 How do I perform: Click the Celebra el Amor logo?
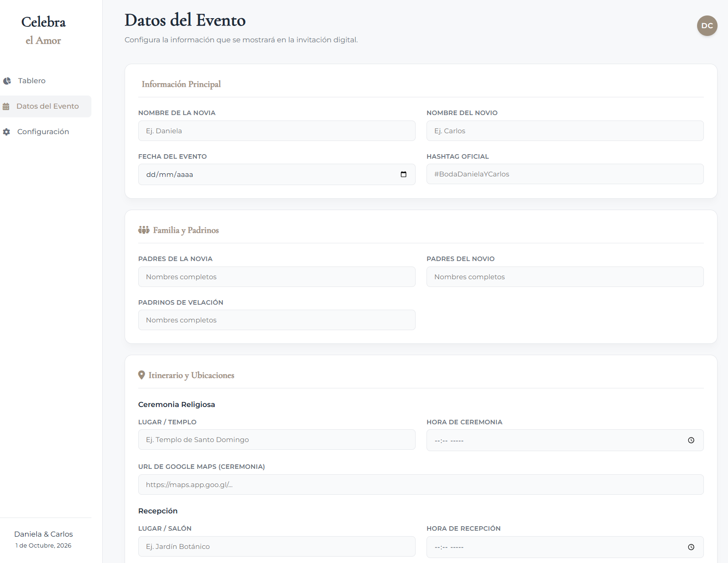pos(44,31)
